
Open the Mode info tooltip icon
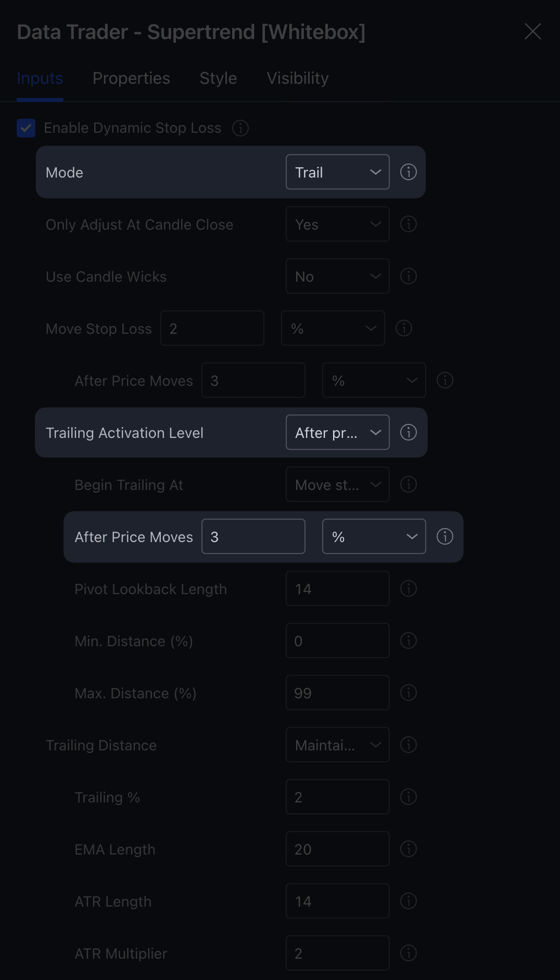[x=409, y=172]
